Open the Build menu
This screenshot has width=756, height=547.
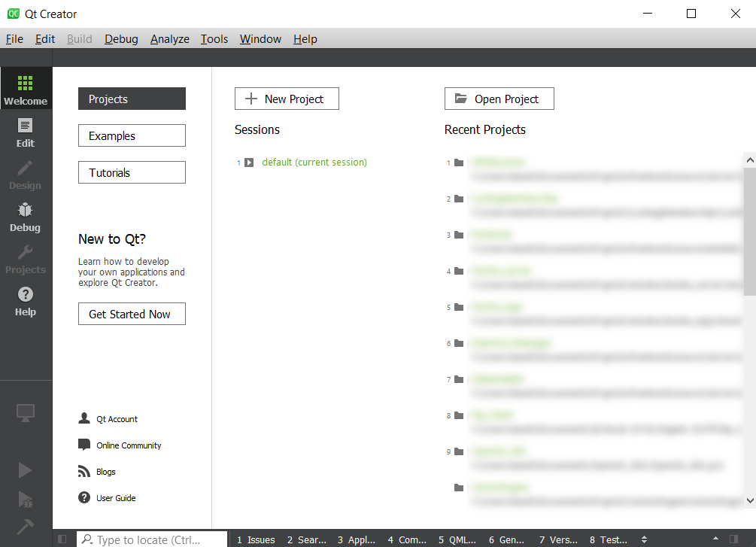[x=80, y=39]
